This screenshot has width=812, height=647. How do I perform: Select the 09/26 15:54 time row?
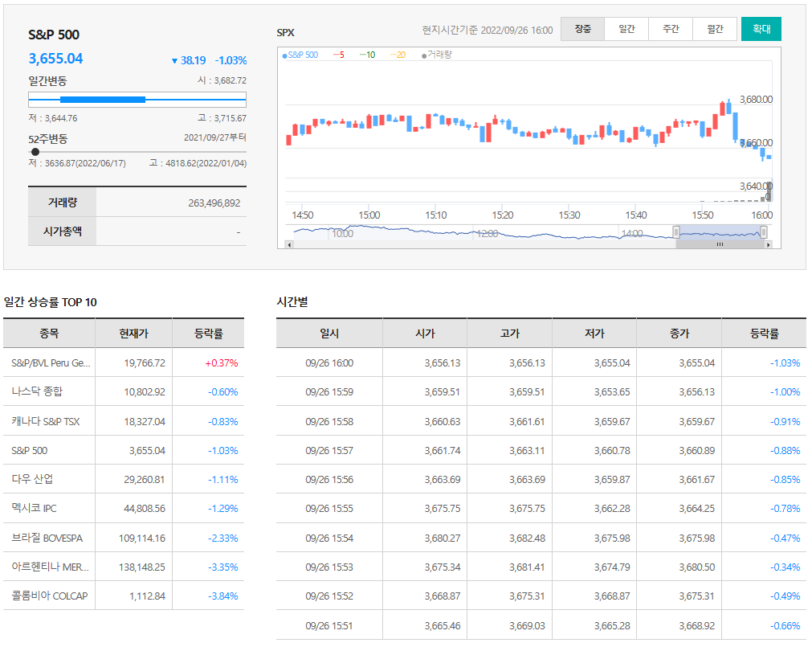[541, 538]
